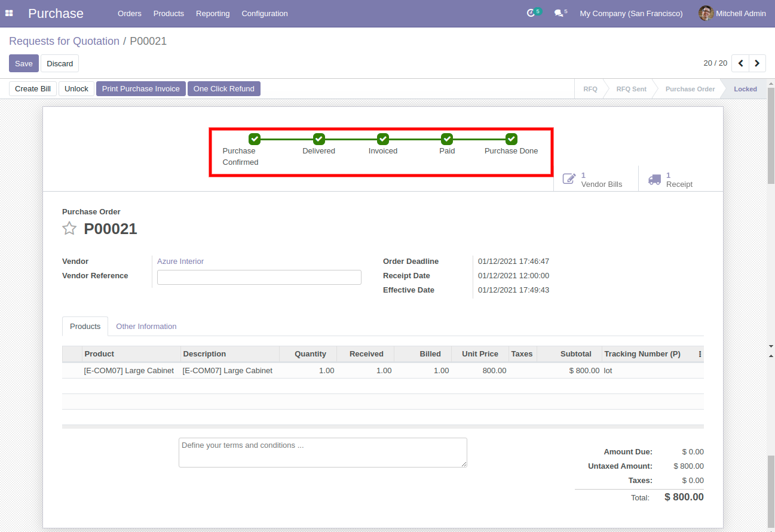Click the Save button
The height and width of the screenshot is (532, 775).
point(24,63)
